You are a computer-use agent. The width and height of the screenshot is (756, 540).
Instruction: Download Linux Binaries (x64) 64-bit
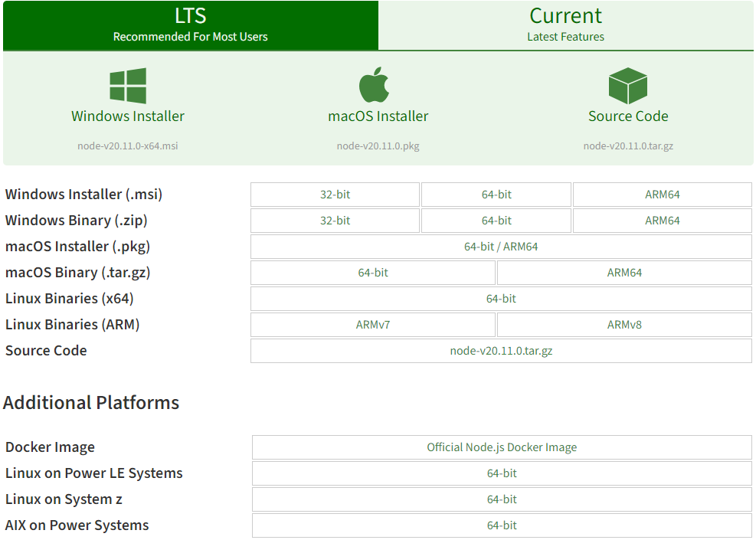(x=501, y=299)
